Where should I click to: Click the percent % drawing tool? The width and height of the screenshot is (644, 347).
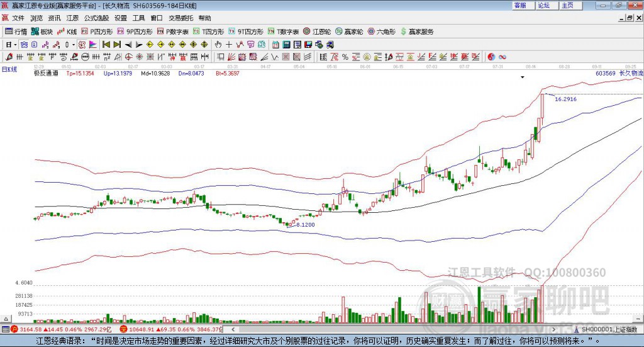(345, 57)
